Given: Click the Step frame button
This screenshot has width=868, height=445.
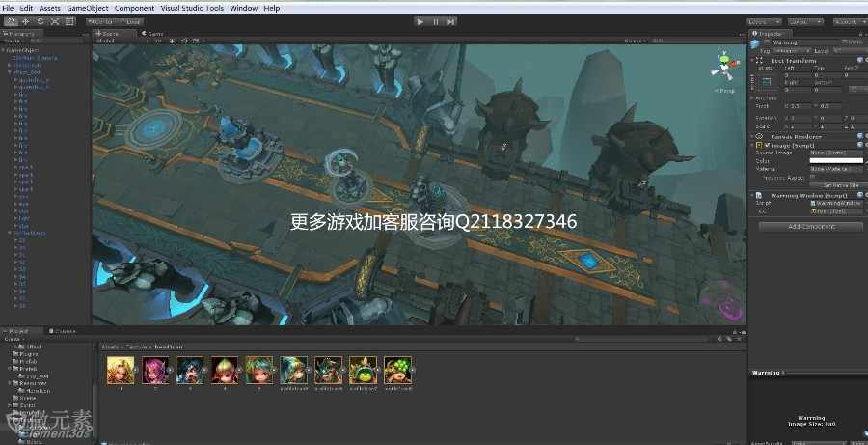Looking at the screenshot, I should (450, 21).
